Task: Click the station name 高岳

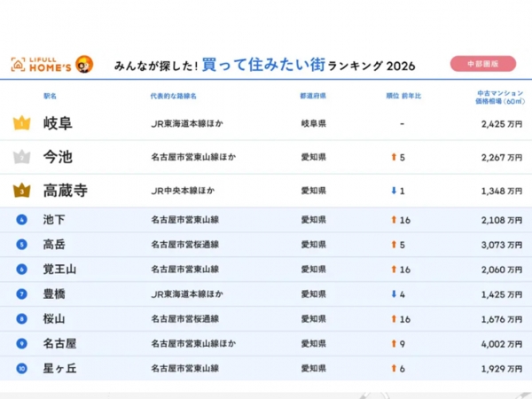Action: pos(54,245)
